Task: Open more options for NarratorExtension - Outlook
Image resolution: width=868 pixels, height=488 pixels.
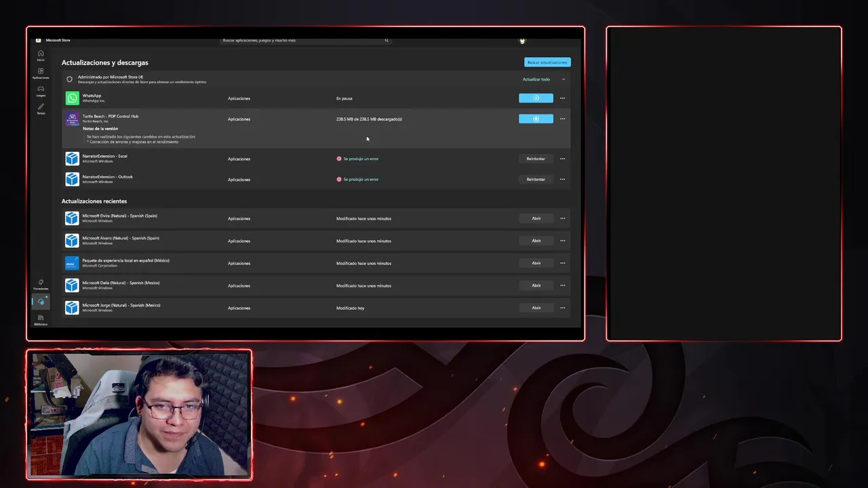Action: [x=562, y=179]
